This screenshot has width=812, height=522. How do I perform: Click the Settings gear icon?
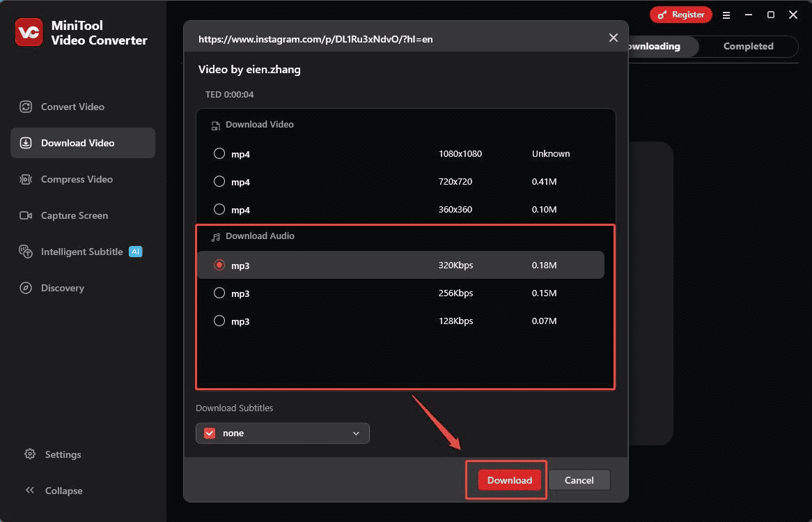coord(30,454)
